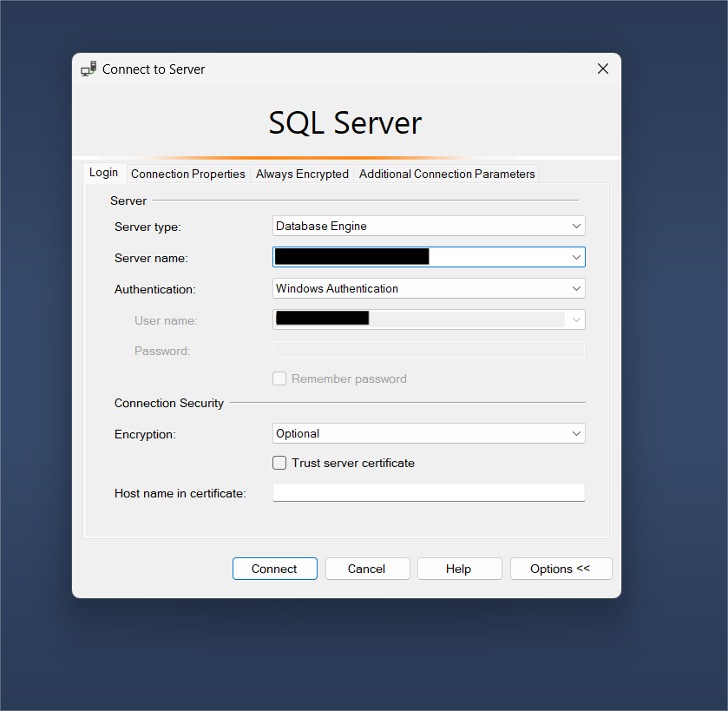Switch to the Connection Properties tab

point(187,174)
